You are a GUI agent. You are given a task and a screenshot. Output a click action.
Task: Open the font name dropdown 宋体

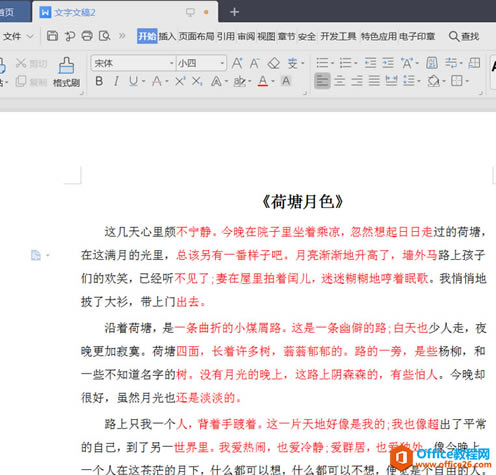(x=133, y=63)
